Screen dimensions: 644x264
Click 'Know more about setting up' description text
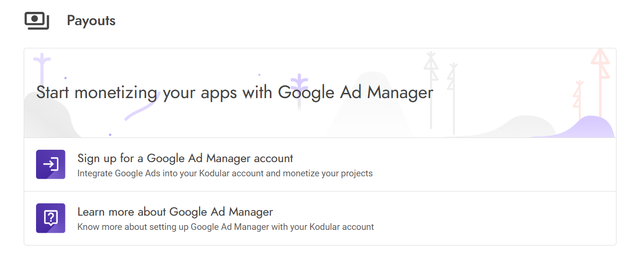[x=225, y=227]
